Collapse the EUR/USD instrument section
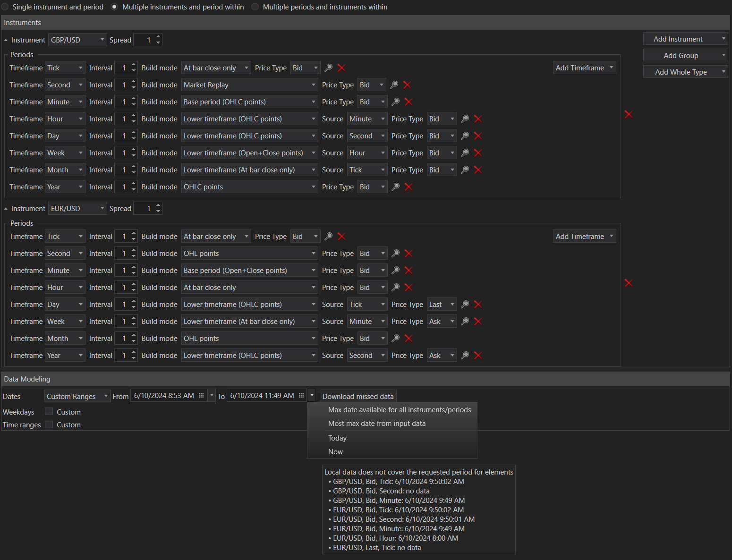 click(6, 209)
